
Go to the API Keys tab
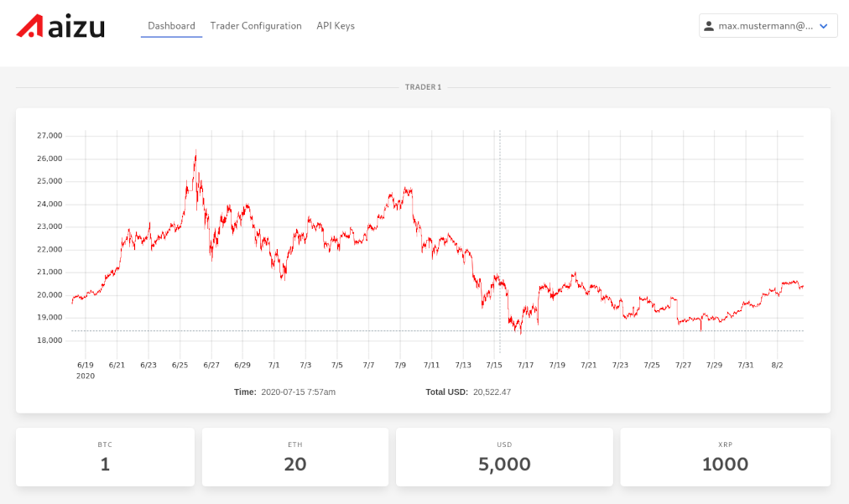336,26
